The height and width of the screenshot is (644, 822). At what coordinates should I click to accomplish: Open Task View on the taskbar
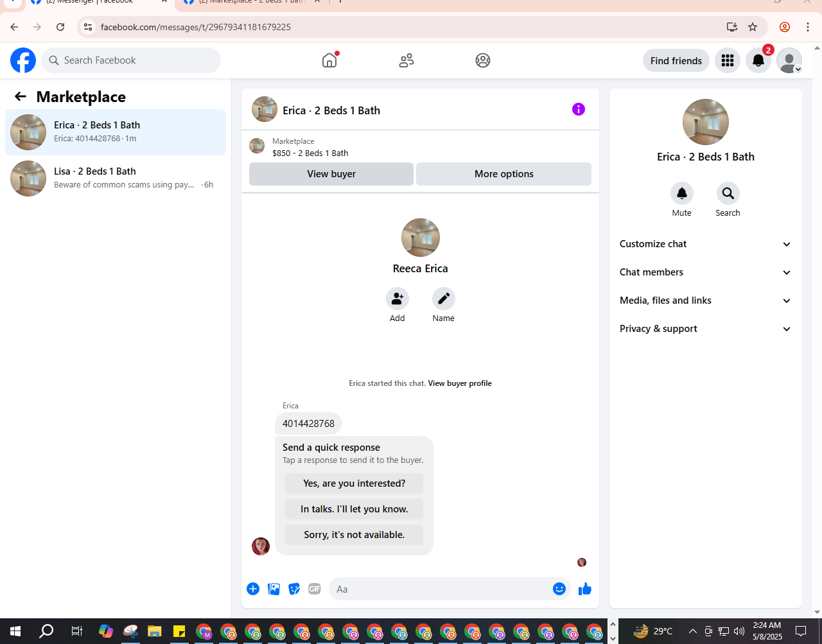pos(76,631)
